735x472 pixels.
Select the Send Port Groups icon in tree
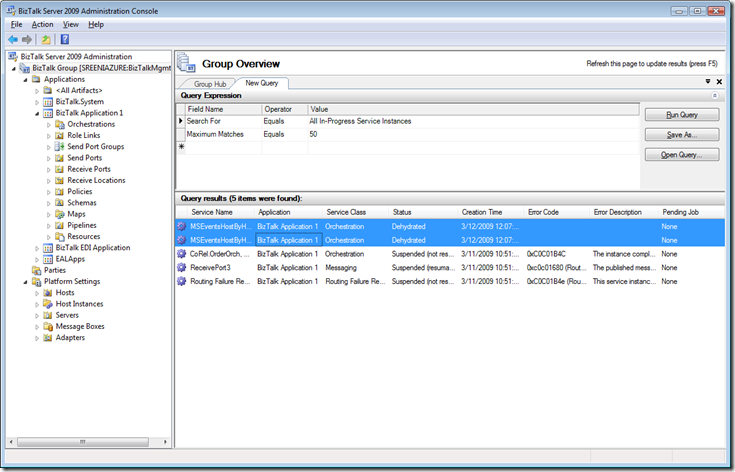[60, 146]
